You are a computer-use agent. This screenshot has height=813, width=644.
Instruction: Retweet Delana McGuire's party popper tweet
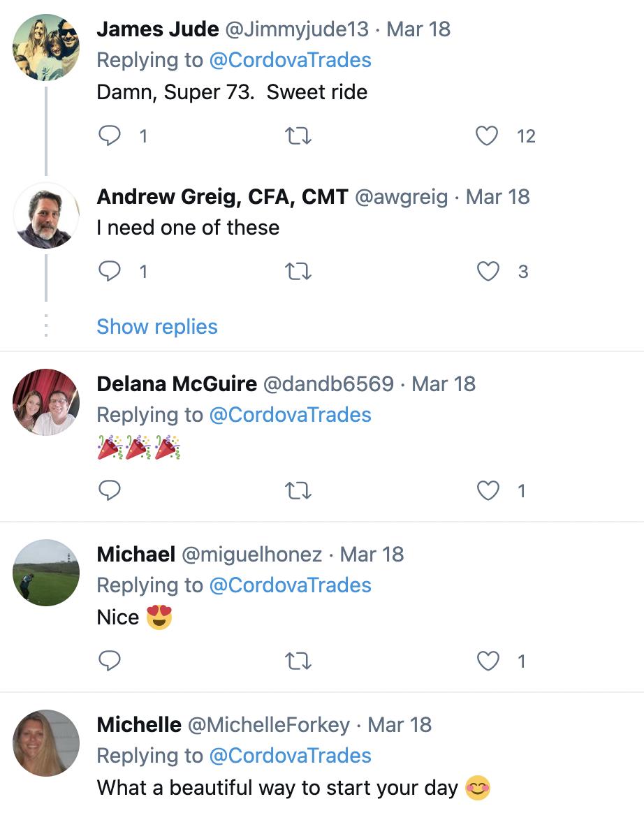click(299, 491)
